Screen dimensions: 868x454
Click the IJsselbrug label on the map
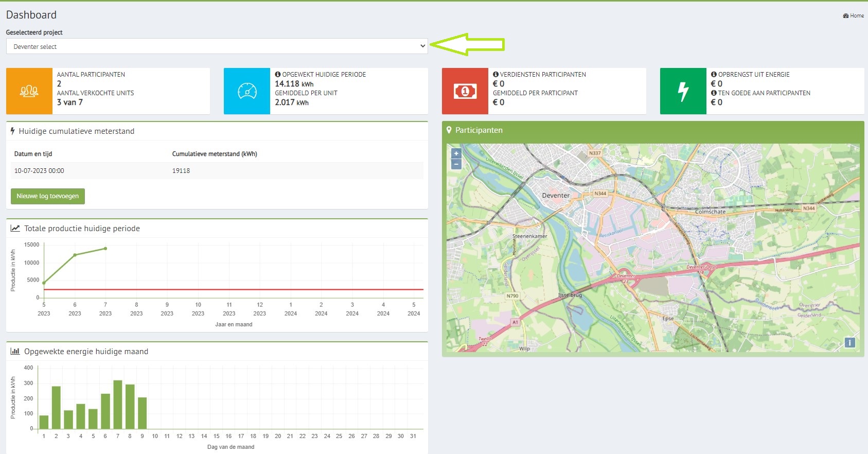coord(570,295)
